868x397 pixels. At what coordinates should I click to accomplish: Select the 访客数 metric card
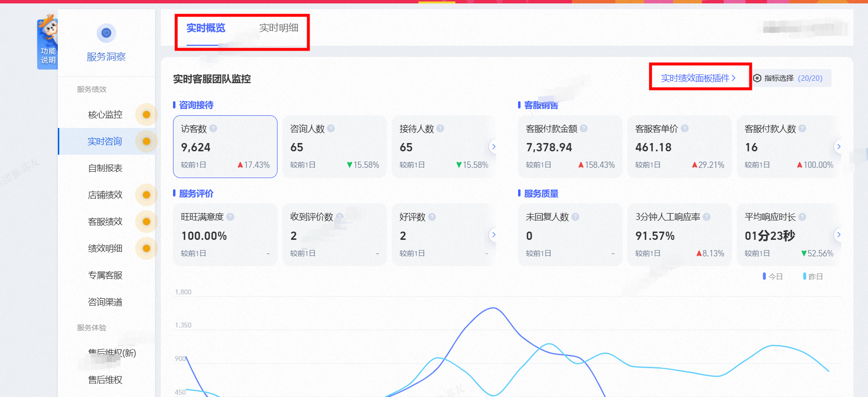point(225,146)
